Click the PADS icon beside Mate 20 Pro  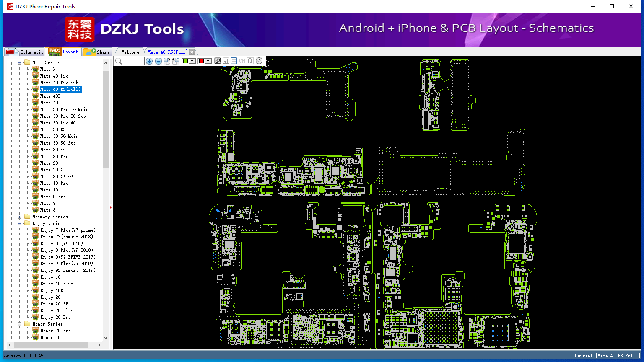(x=35, y=156)
